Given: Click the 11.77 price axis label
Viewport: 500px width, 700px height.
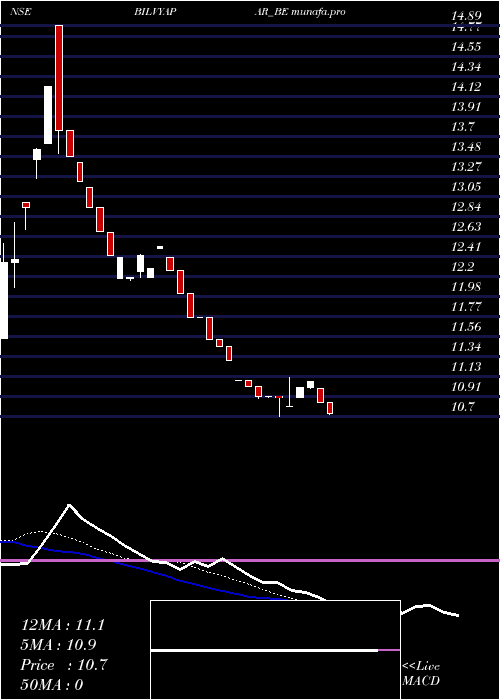Looking at the screenshot, I should tap(466, 306).
